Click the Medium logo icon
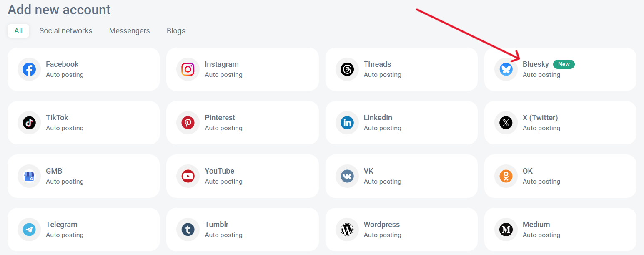The image size is (644, 255). (x=506, y=230)
